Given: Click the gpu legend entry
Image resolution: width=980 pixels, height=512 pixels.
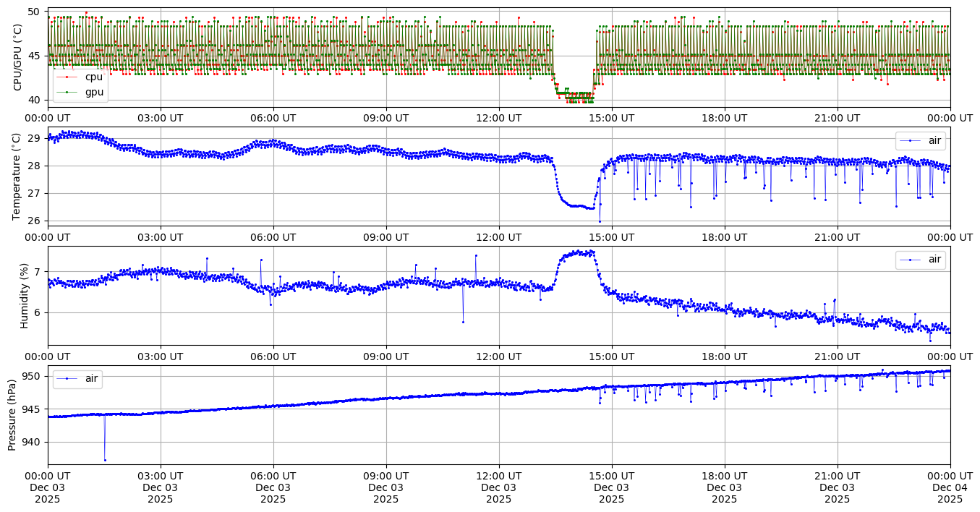Looking at the screenshot, I should click(x=94, y=92).
